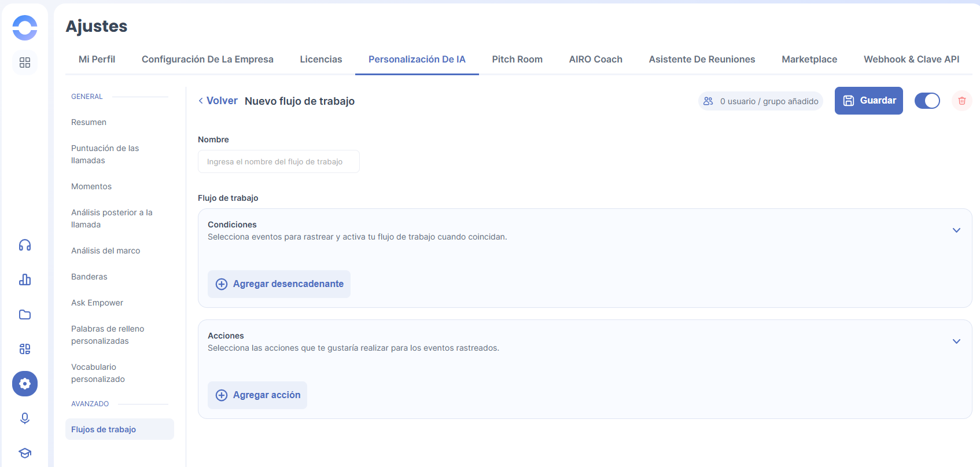Screen dimensions: 980x467
Task: Open the headphones calls icon
Action: pos(25,245)
